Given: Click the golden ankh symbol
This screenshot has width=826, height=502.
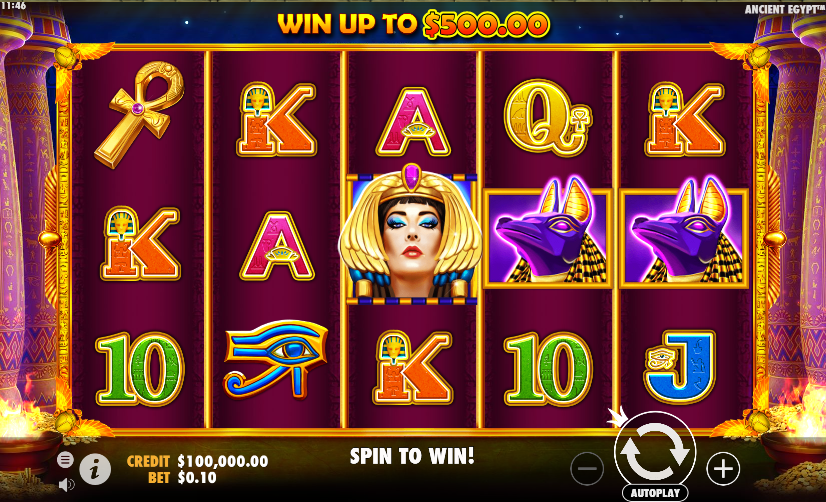Looking at the screenshot, I should [140, 115].
